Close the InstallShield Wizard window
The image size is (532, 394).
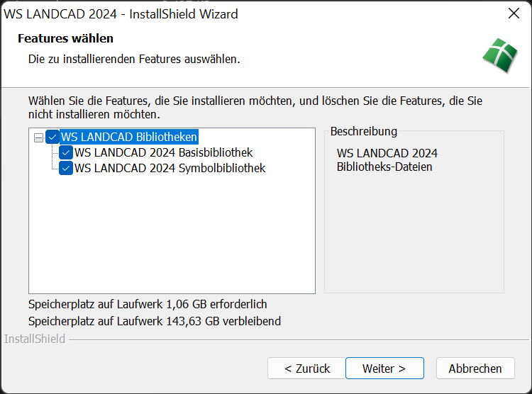[x=514, y=13]
